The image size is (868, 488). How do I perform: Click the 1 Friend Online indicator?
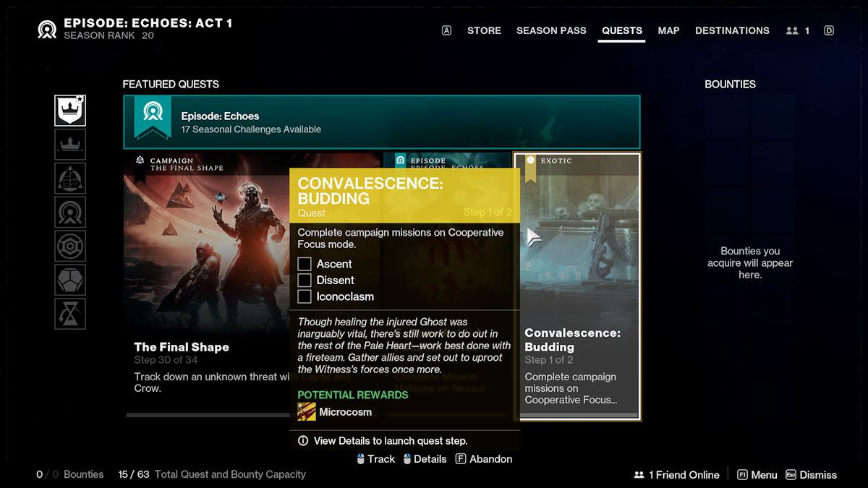(676, 475)
